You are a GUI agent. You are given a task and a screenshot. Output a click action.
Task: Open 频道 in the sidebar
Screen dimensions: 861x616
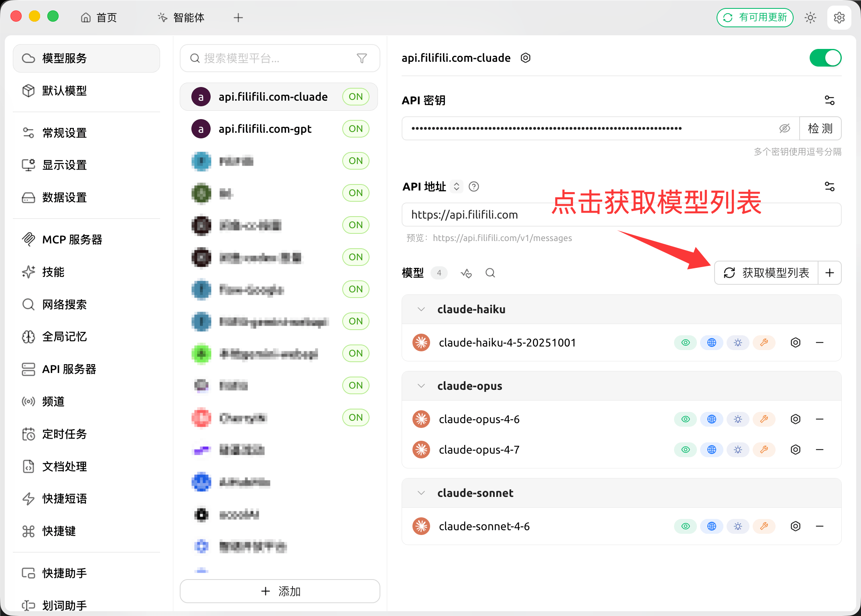(x=87, y=401)
